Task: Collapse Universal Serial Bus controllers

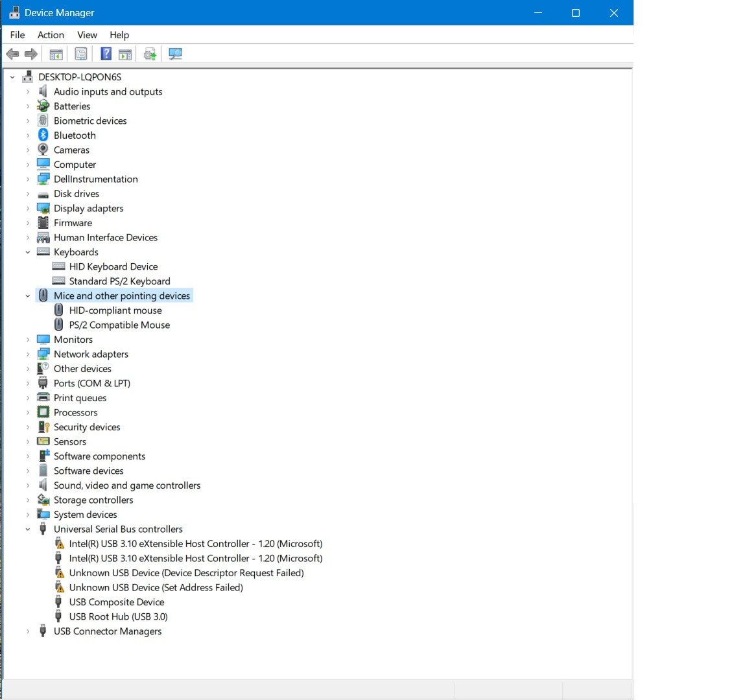Action: (x=28, y=530)
